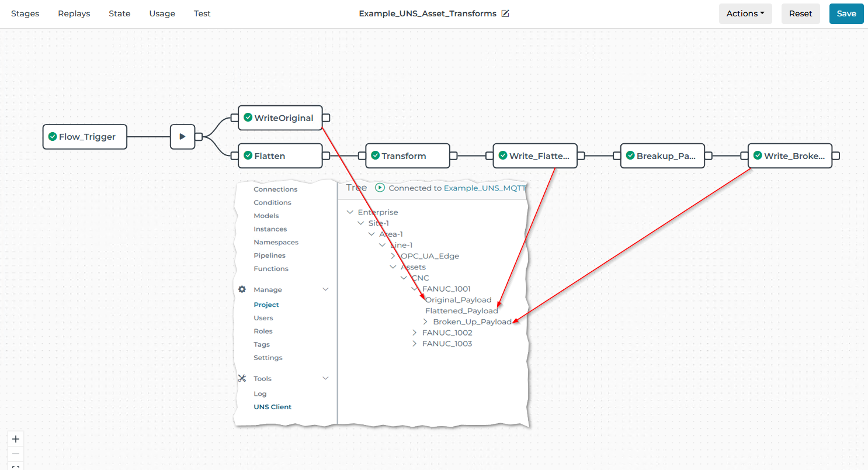
Task: Open Log in the sidebar
Action: [x=260, y=394]
